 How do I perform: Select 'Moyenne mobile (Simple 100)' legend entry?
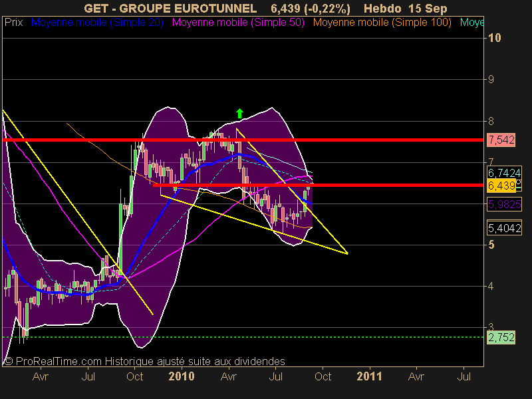pyautogui.click(x=382, y=23)
